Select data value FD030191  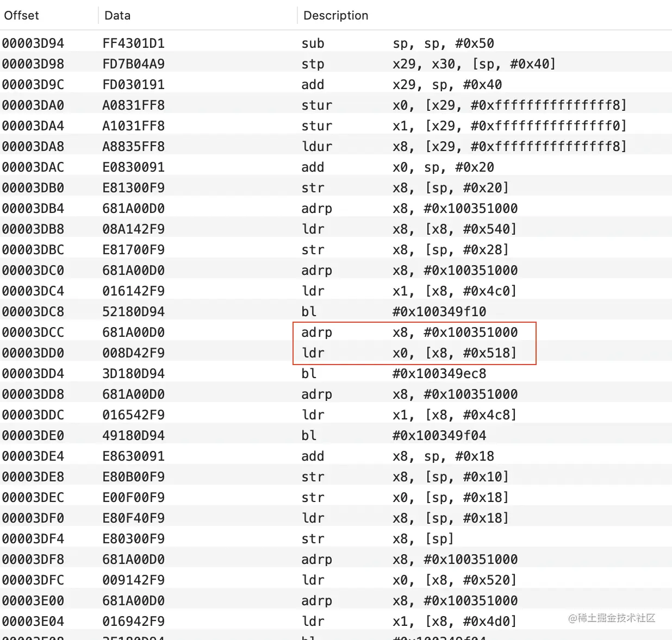133,85
